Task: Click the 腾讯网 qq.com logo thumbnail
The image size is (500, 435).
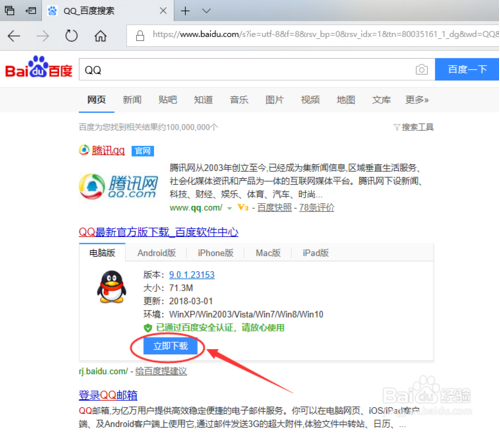Action: pos(118,186)
